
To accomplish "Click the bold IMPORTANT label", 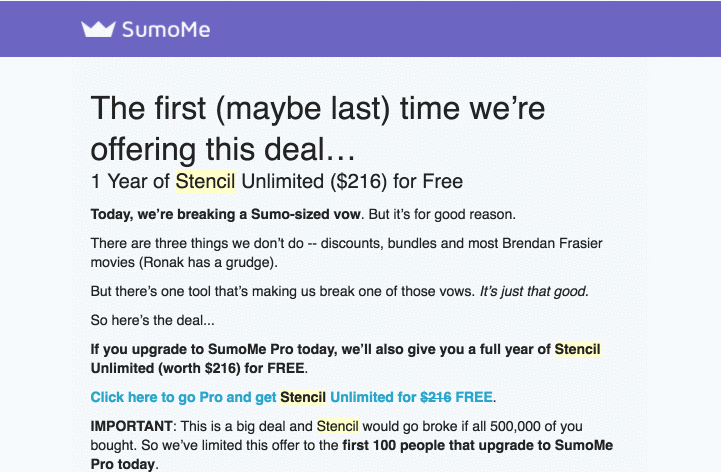I will pos(132,426).
